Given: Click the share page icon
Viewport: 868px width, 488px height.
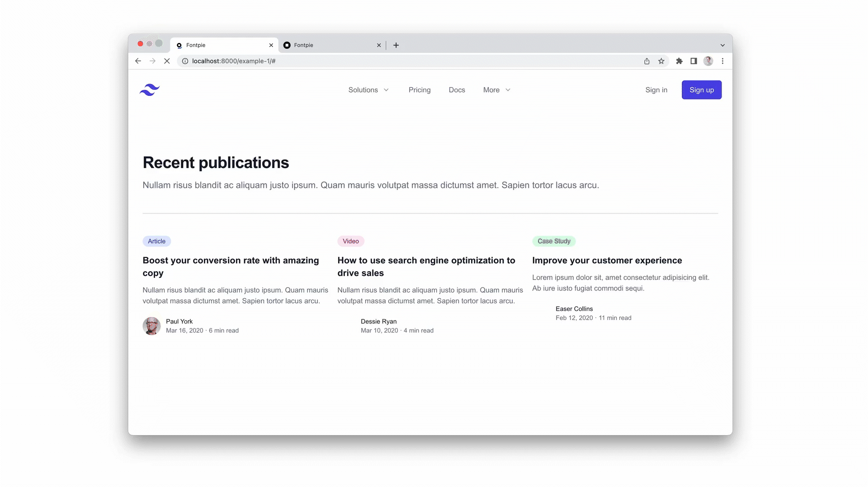Looking at the screenshot, I should tap(647, 61).
